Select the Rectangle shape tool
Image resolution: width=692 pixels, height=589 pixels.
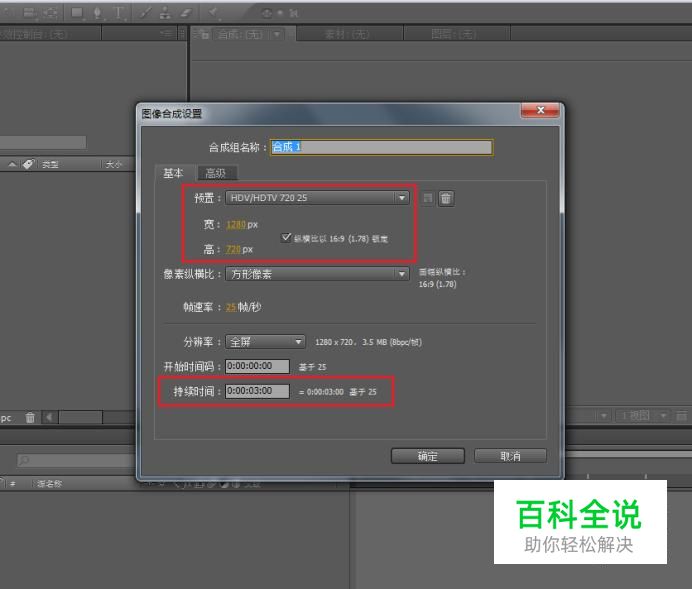coord(77,13)
